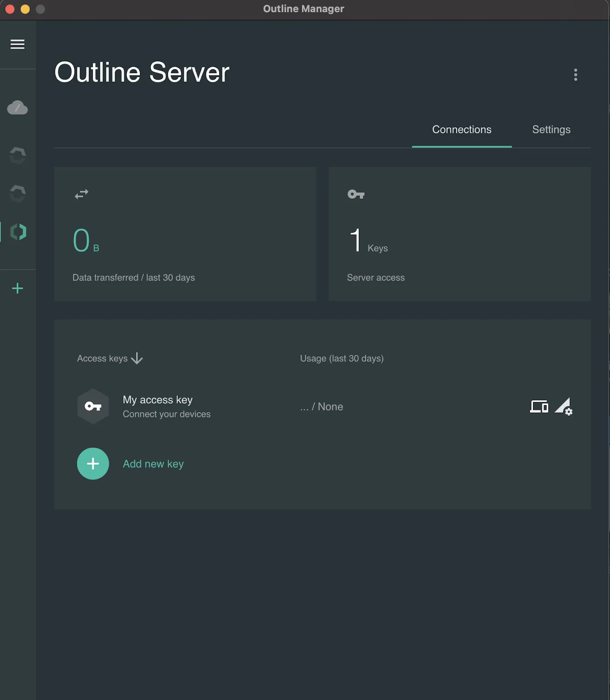Open the three-dot server options menu
610x700 pixels.
pos(575,75)
